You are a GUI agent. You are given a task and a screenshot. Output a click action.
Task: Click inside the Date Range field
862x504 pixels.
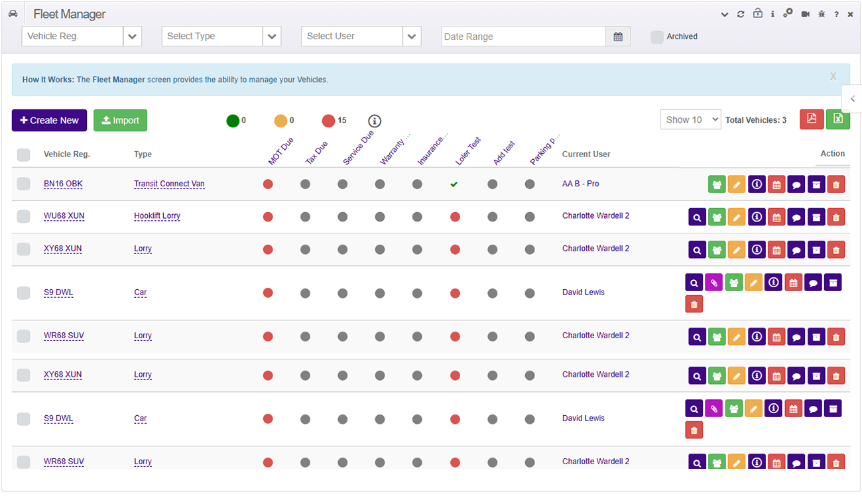click(523, 36)
